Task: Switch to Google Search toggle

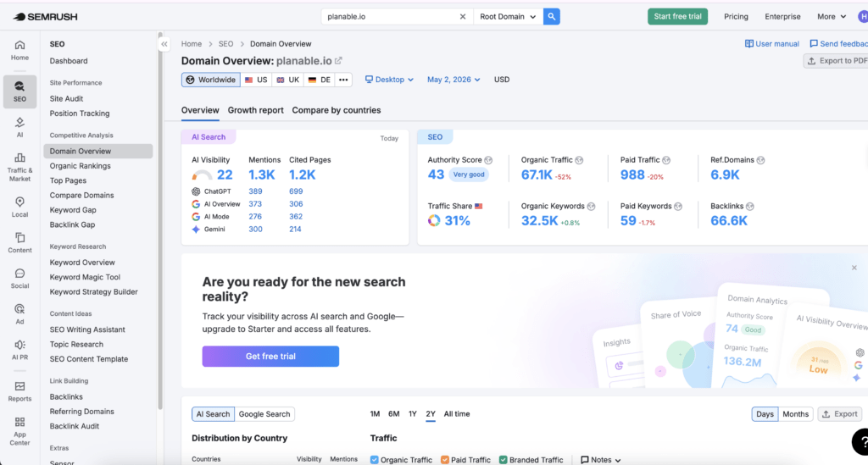Action: pos(264,414)
